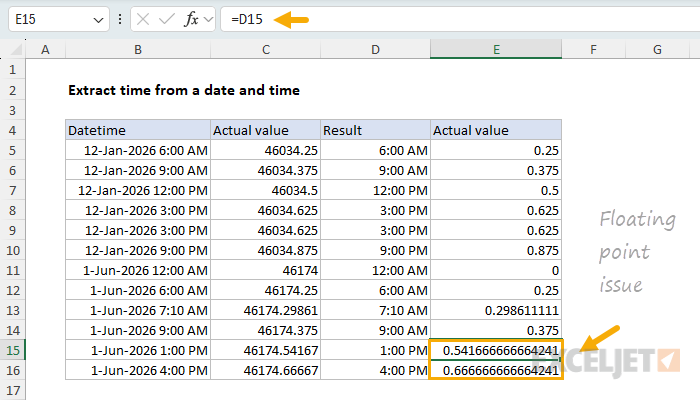Click cell value 0.666666666664241
The width and height of the screenshot is (700, 400).
tap(496, 371)
